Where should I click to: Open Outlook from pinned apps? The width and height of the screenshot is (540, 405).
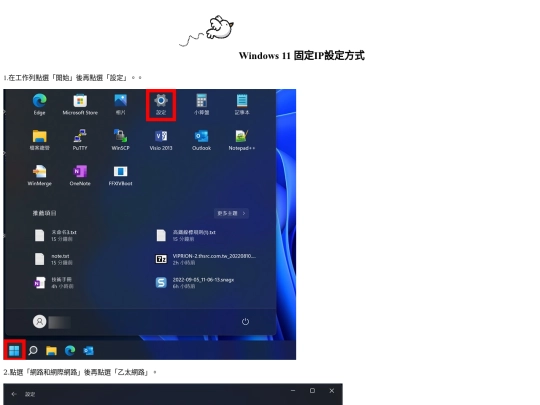201,140
